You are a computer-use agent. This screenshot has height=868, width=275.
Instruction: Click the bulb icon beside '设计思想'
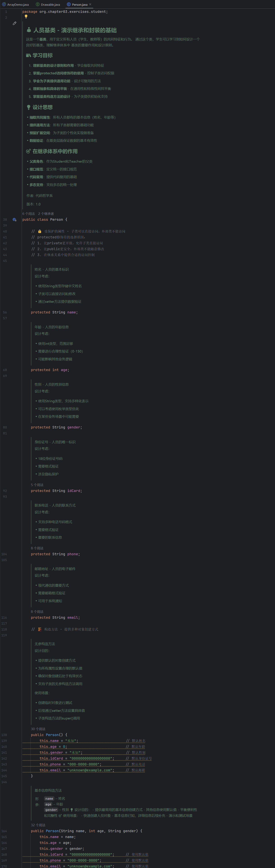[29, 107]
